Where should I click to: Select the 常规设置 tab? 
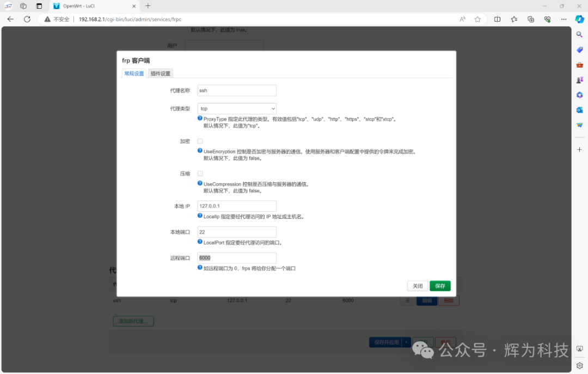(133, 72)
